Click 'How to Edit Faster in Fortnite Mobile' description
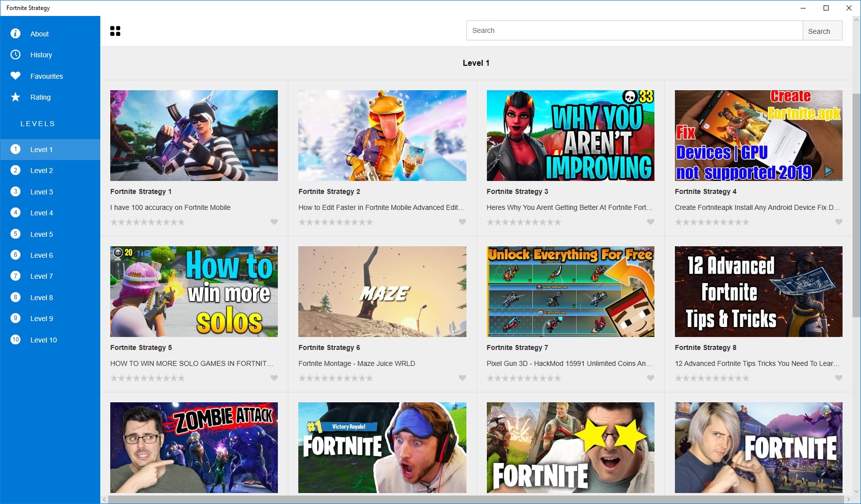This screenshot has width=861, height=504. point(382,207)
